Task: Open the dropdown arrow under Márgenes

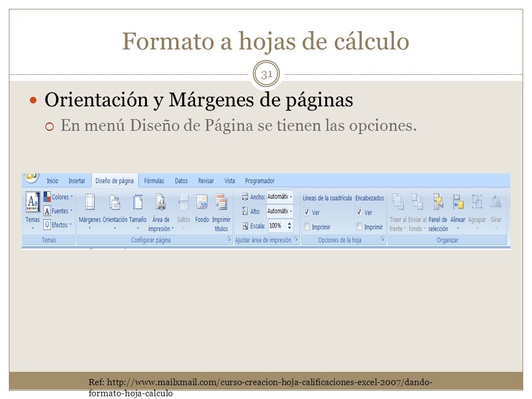Action: point(90,228)
